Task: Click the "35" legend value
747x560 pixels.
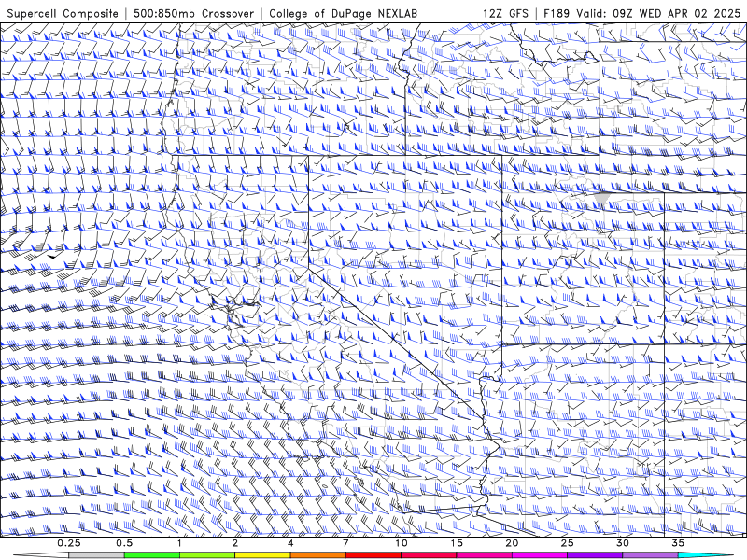Action: 678,543
